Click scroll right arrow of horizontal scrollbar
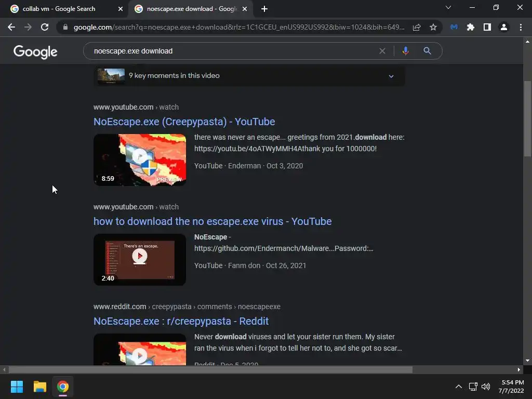This screenshot has width=532, height=399. pos(519,369)
